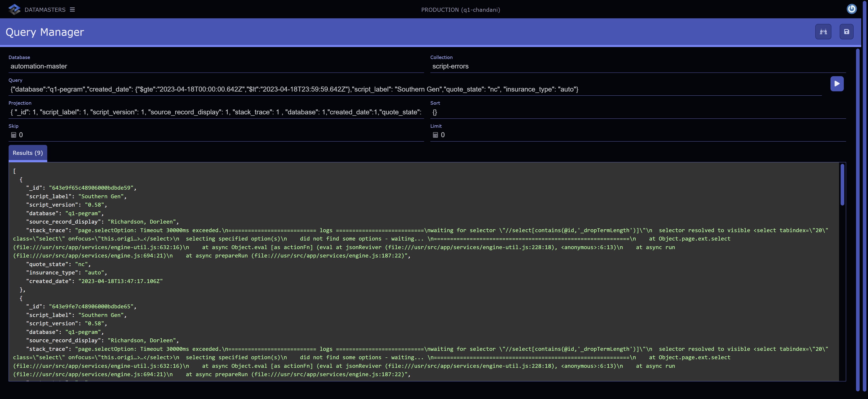868x399 pixels.
Task: Click into the Projection input field
Action: [216, 112]
